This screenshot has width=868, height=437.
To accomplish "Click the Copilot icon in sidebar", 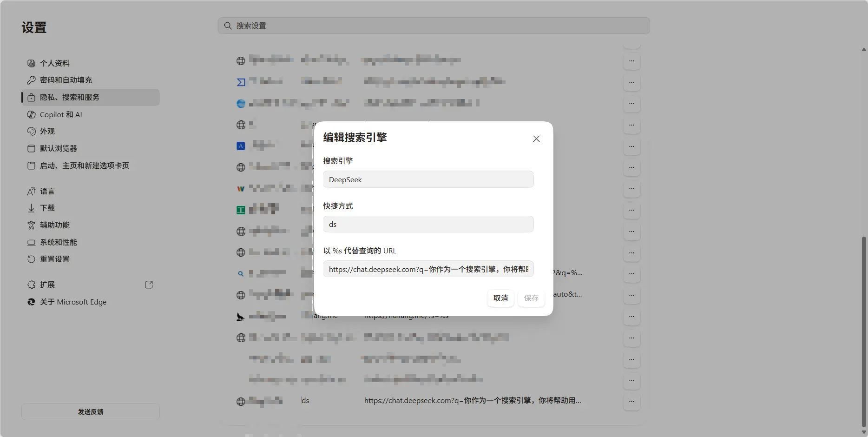I will [31, 114].
